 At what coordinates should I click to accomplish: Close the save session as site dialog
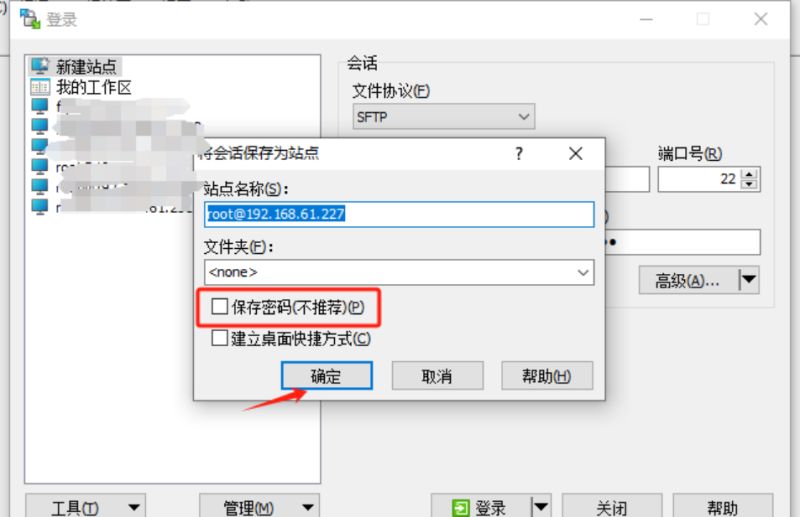[x=576, y=153]
